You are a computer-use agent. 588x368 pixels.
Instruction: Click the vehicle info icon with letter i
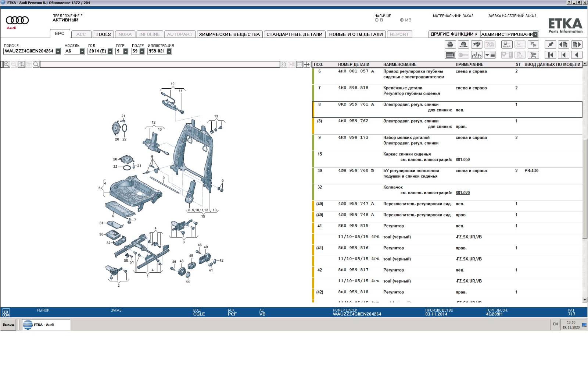tap(477, 55)
